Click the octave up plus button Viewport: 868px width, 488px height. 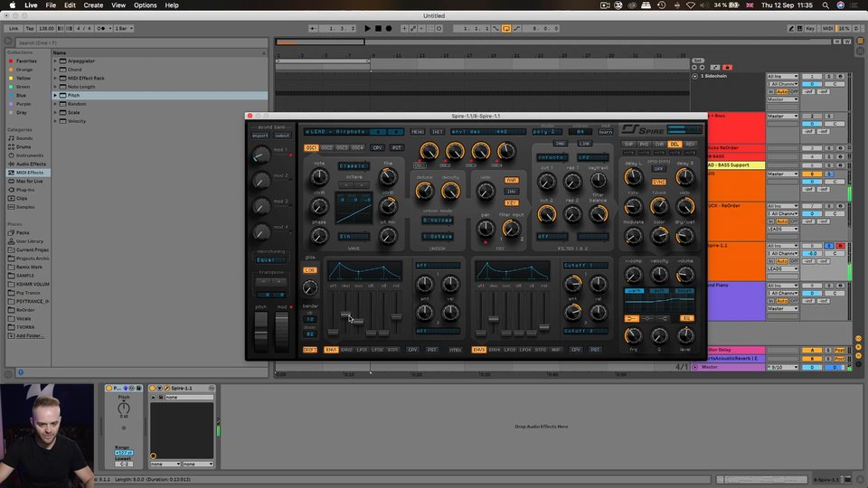point(361,184)
